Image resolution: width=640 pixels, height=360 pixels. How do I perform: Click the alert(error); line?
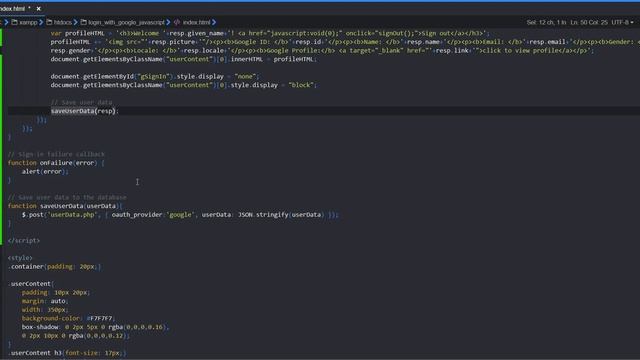45,171
